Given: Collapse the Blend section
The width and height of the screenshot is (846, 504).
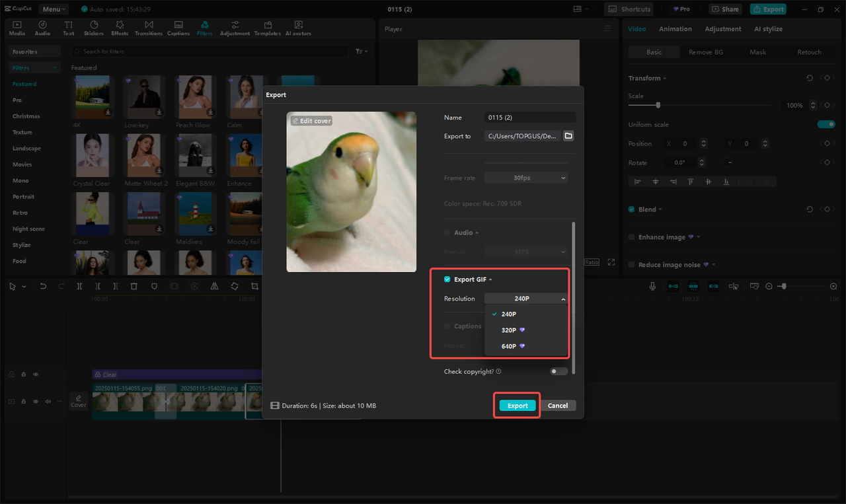Looking at the screenshot, I should point(661,209).
